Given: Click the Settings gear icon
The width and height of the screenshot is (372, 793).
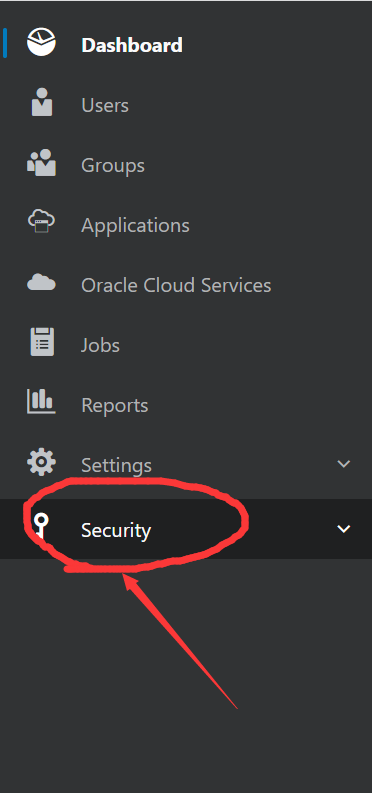Looking at the screenshot, I should tap(41, 462).
